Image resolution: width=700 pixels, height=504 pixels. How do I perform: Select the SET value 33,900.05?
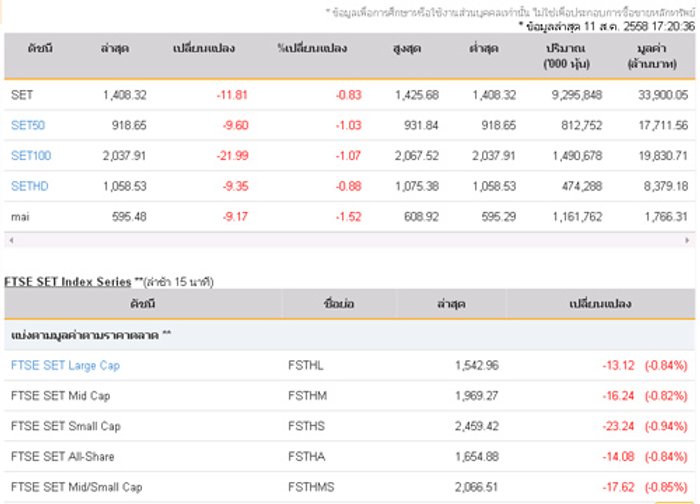(663, 95)
